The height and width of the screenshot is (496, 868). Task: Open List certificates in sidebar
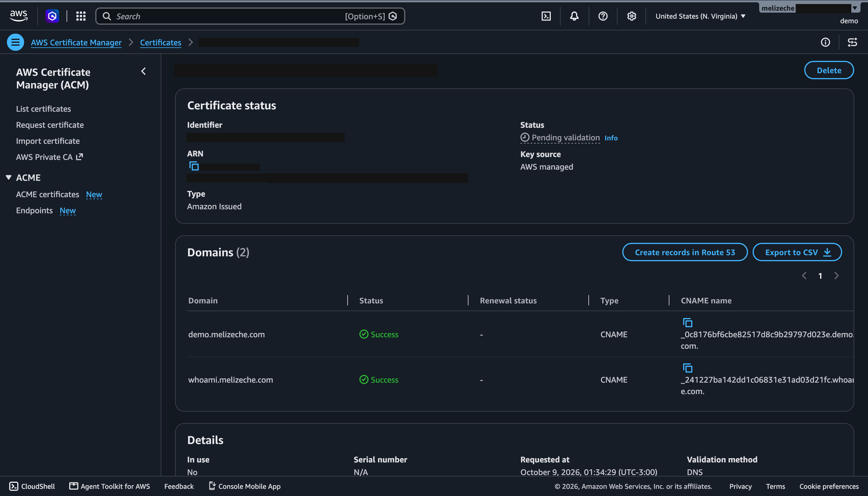pos(43,109)
